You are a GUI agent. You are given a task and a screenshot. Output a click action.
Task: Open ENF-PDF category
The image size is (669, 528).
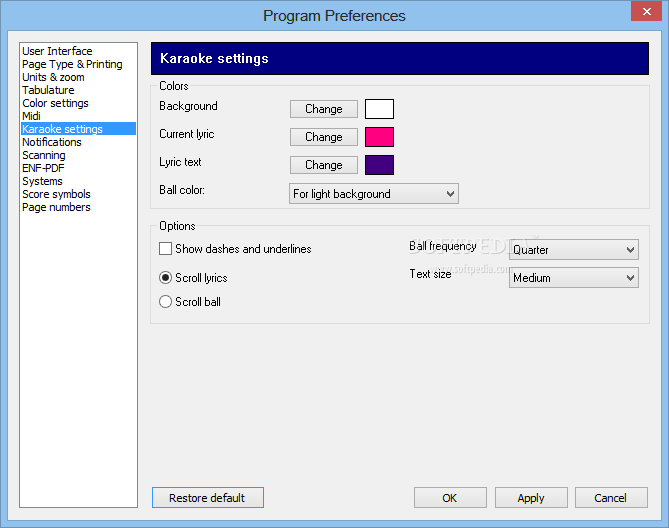pos(43,168)
